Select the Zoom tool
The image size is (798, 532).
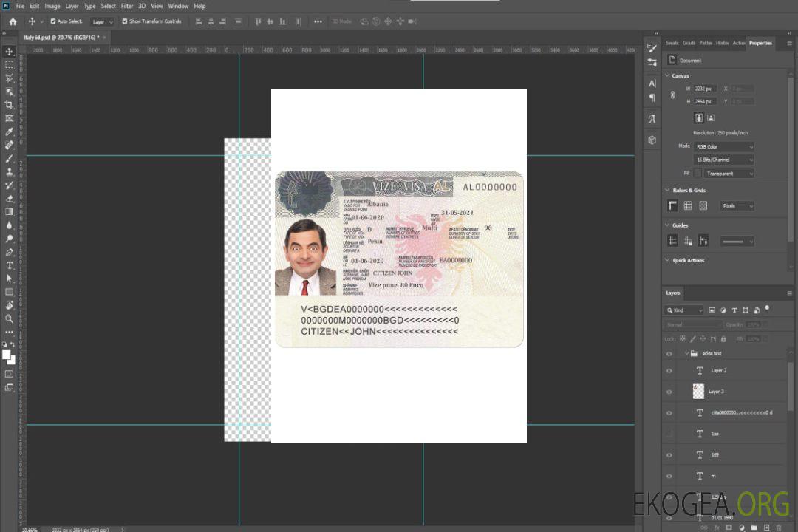click(x=9, y=318)
